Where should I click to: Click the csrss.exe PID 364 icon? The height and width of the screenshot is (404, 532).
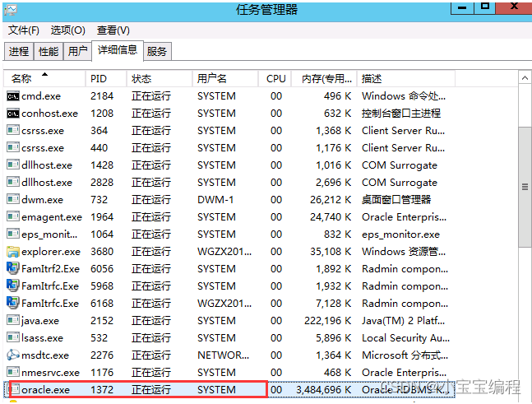tap(13, 131)
